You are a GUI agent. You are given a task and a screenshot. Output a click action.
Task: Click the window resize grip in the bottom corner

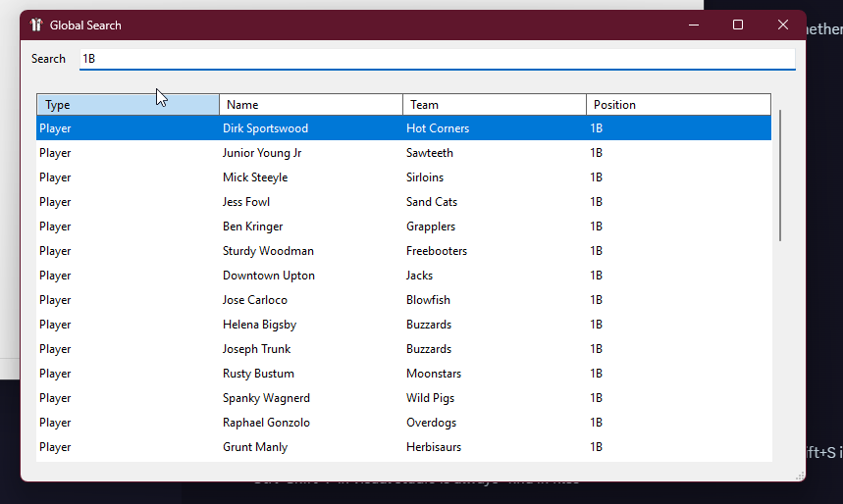click(800, 477)
